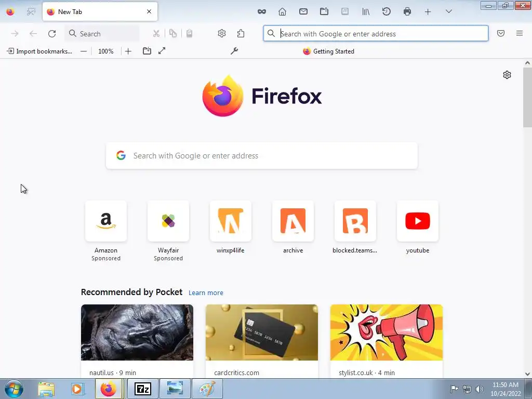Image resolution: width=532 pixels, height=399 pixels.
Task: Go to home page via house icon
Action: (282, 12)
